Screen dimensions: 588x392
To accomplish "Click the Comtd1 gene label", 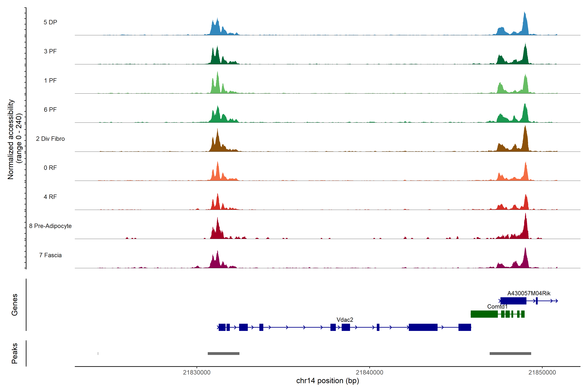I will [497, 307].
